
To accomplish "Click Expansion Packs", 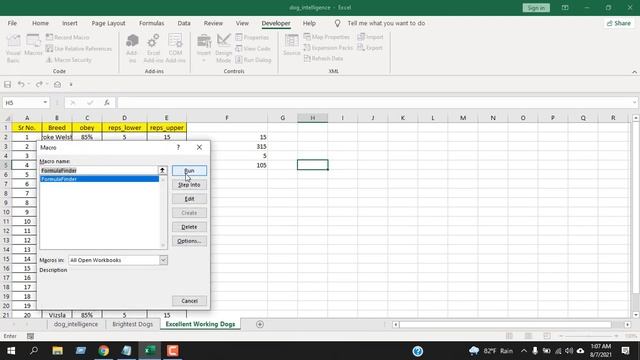I will (x=328, y=48).
